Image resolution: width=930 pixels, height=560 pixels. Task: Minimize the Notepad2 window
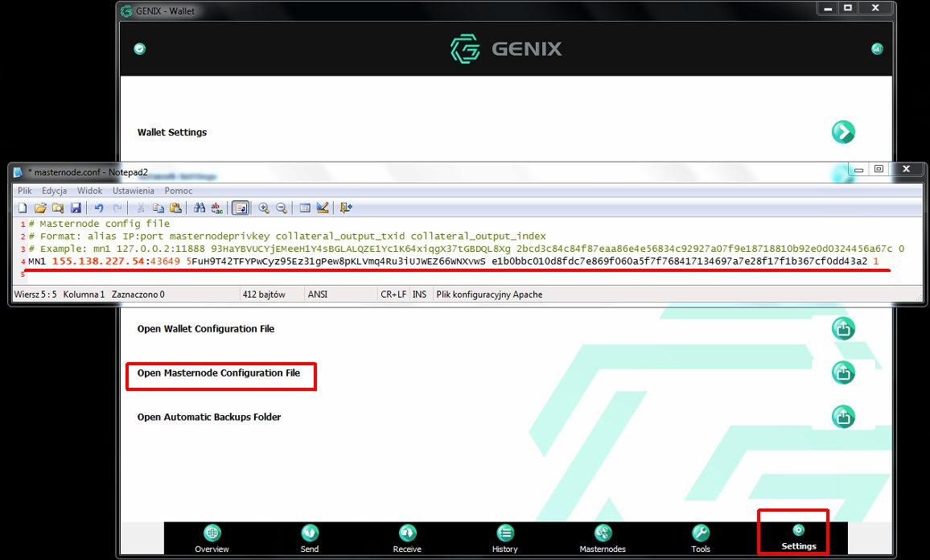pos(858,170)
